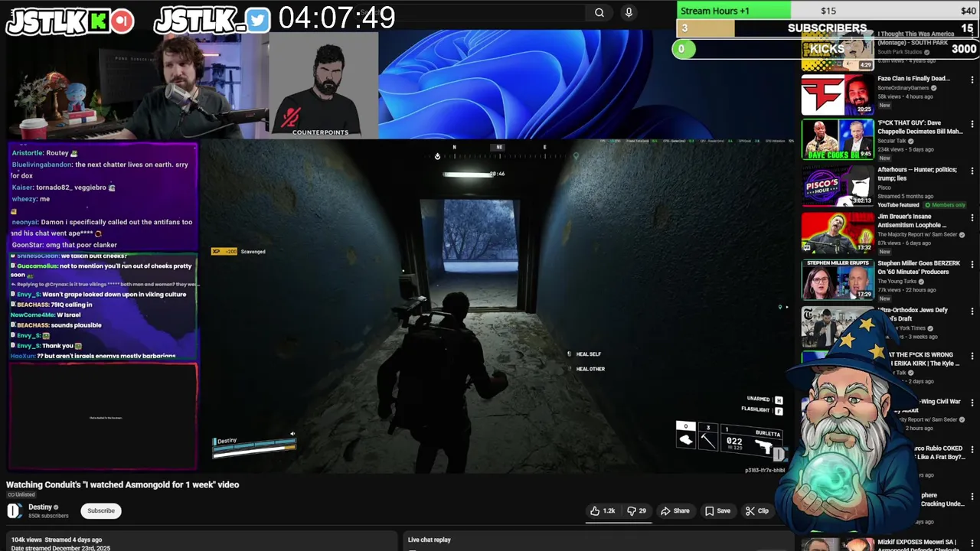Open Dave Chappelle Decimates Bill Maher title
This screenshot has height=551, width=980.
click(x=920, y=126)
